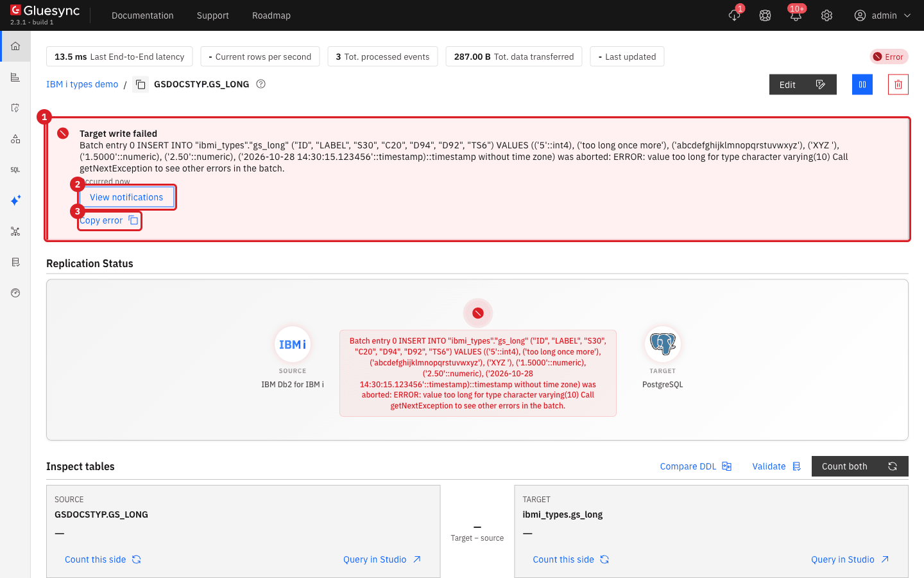The image size is (924, 578).
Task: Click the Tot. data transferred stat
Action: click(x=514, y=57)
